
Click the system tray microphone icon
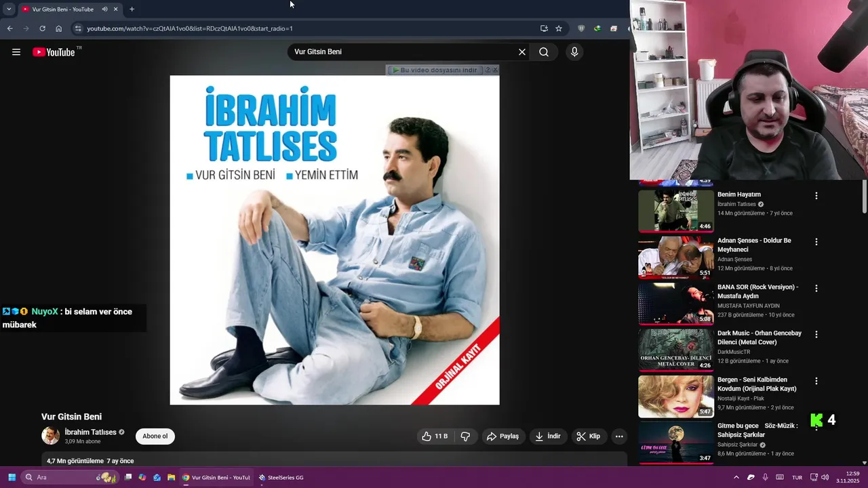[766, 477]
